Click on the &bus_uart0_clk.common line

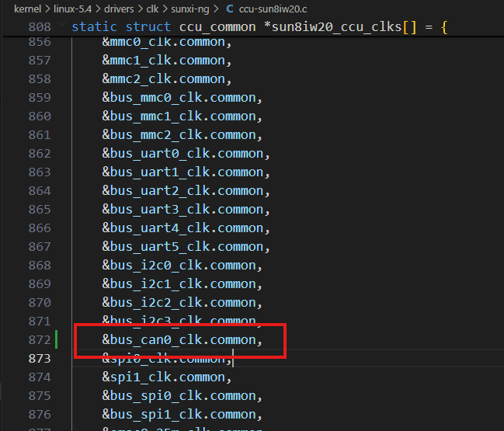pos(186,153)
